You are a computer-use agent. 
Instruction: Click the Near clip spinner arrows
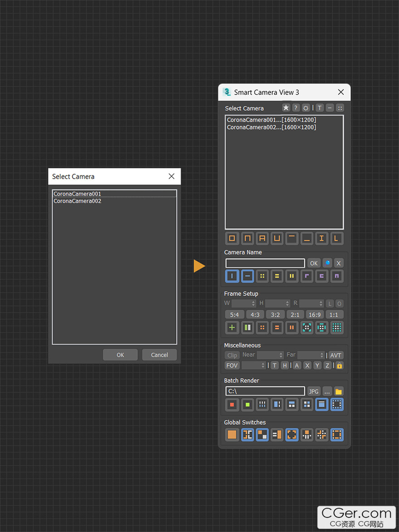[x=281, y=355]
